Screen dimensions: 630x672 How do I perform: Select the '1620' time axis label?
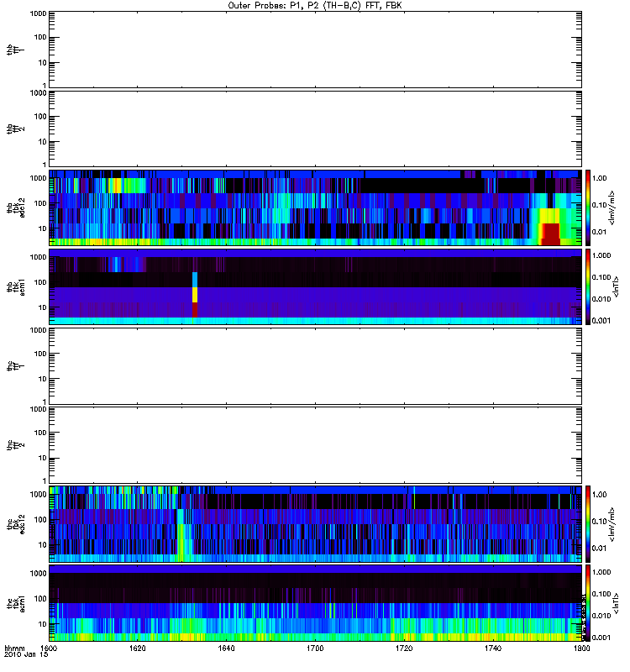[137, 648]
